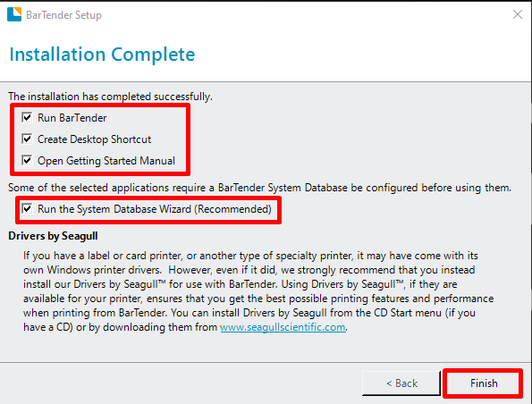Click Finish to complete the setup
Image resolution: width=532 pixels, height=404 pixels.
pyautogui.click(x=484, y=383)
